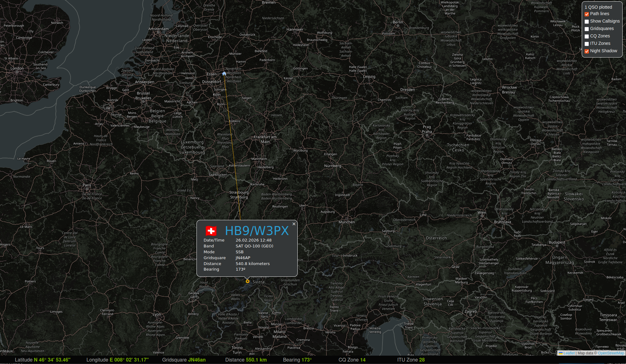Turn on Gridsquares overlay

pos(587,29)
